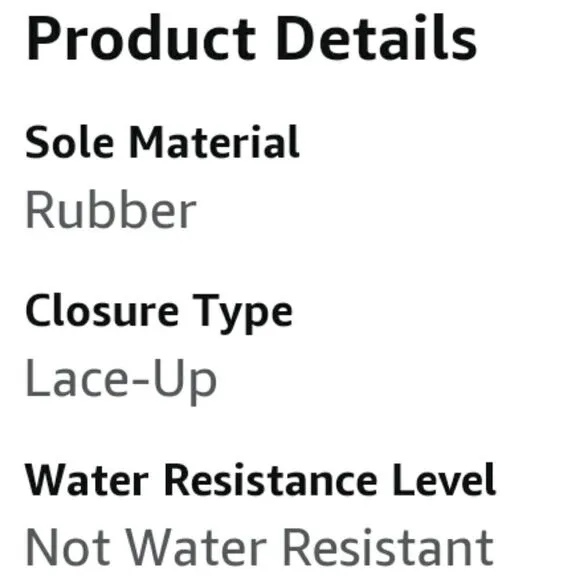Screen dimensions: 580x580
Task: Click the bold word Water in label
Action: (x=87, y=480)
